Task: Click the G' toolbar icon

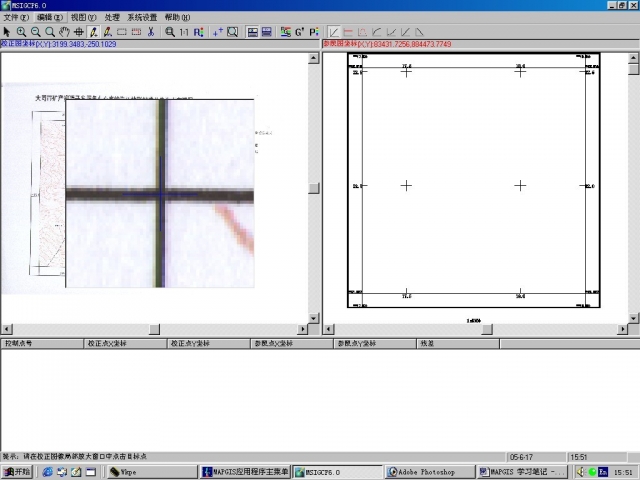Action: (x=299, y=32)
